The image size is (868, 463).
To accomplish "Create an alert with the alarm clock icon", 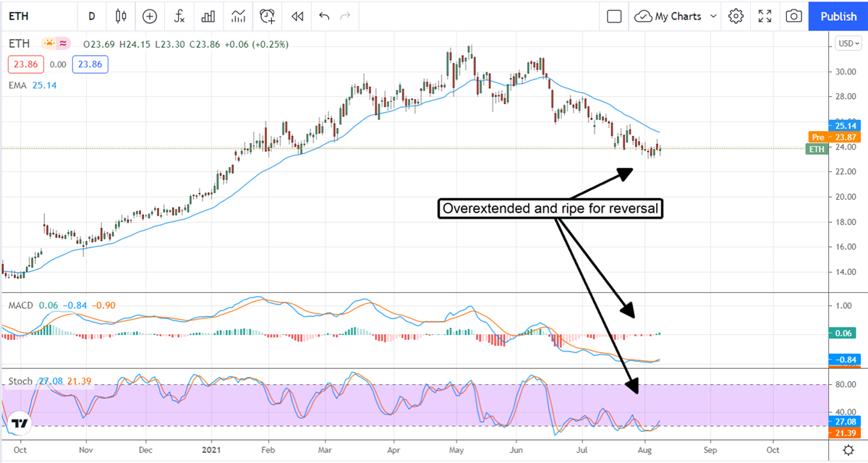I will coord(268,16).
